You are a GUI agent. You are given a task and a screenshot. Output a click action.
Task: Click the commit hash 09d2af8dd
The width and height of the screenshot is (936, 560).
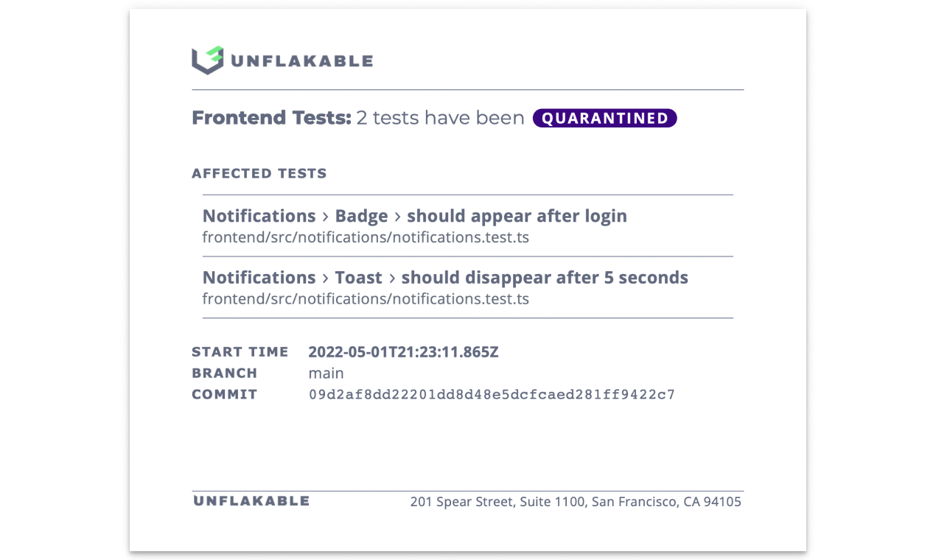point(492,395)
